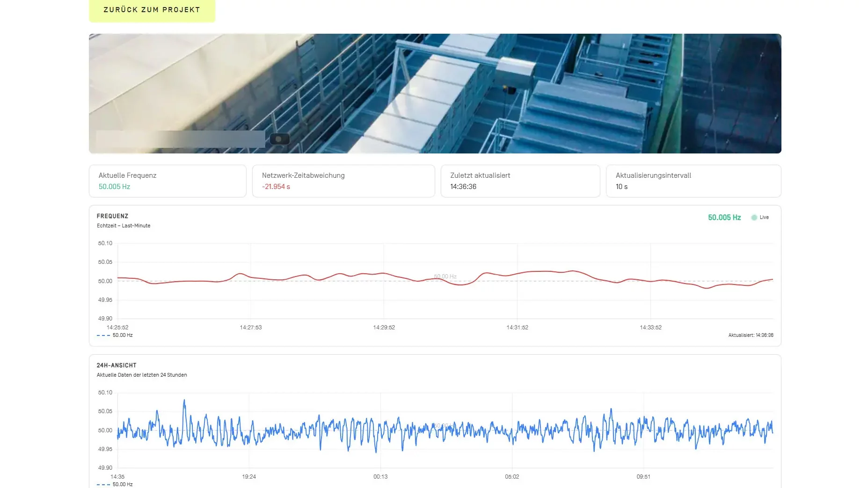Screen dimensions: 868x488
Task: Click the green 50.005 Hz value under Aktuelle Frequenz
Action: point(114,187)
